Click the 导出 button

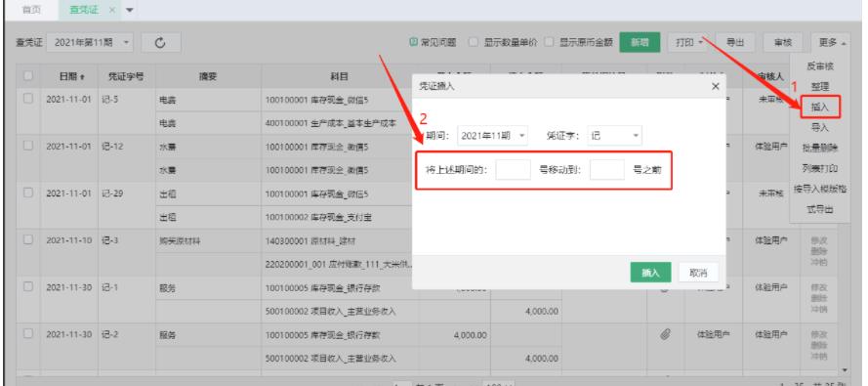point(734,43)
